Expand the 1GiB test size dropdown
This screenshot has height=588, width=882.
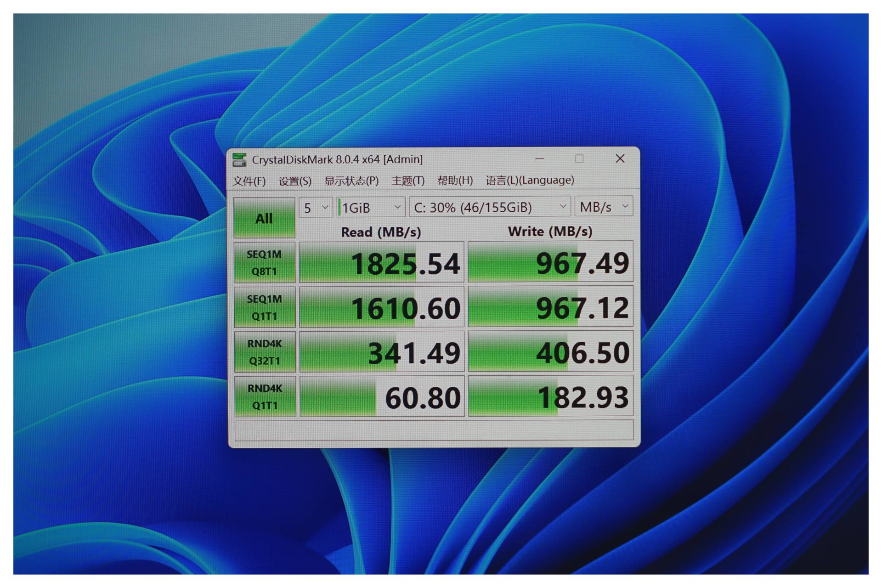tap(371, 208)
